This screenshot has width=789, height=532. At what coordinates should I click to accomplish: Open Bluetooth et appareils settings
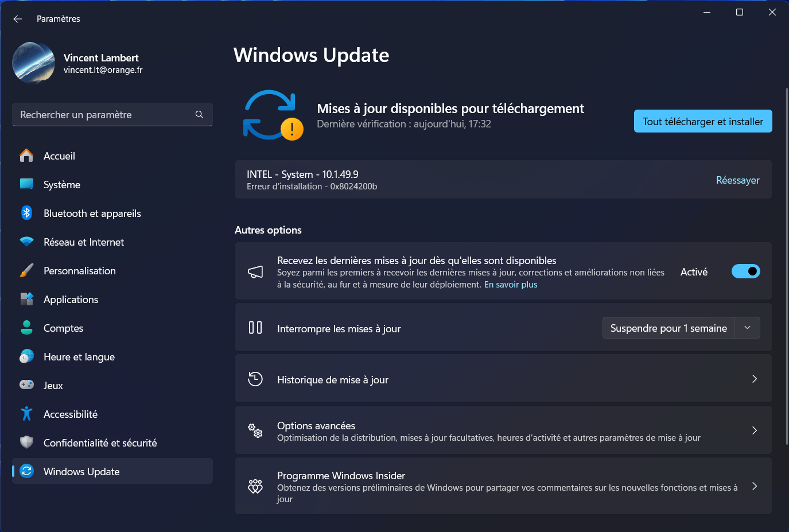click(x=112, y=213)
